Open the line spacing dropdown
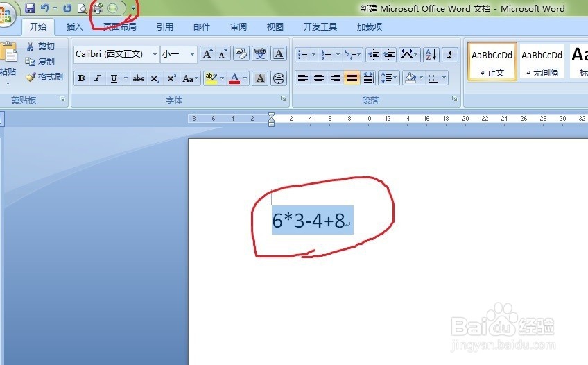Viewport: 588px width, 365px height. click(388, 78)
